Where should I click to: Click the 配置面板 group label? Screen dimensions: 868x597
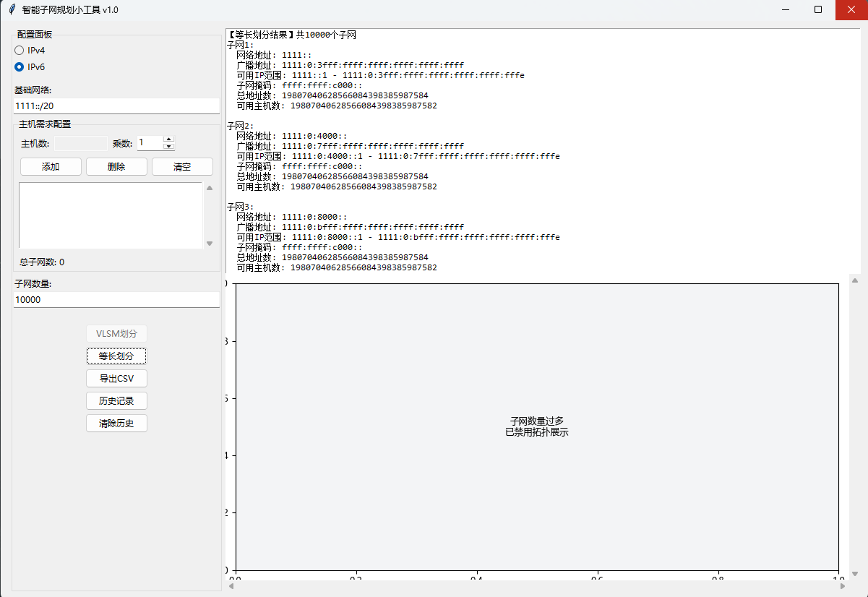click(x=35, y=35)
